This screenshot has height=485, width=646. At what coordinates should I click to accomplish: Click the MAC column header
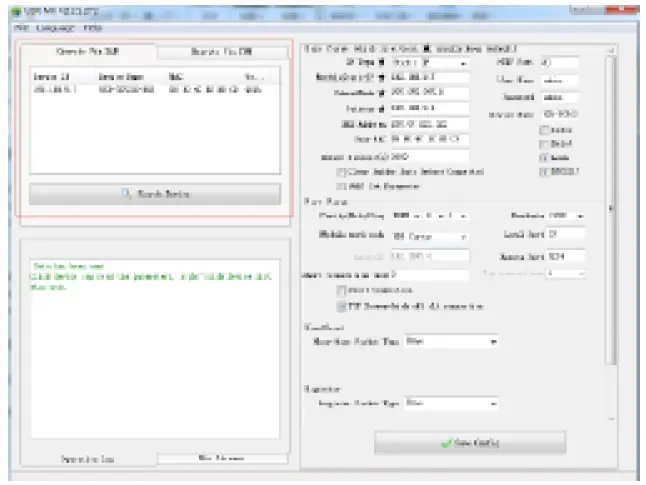204,77
